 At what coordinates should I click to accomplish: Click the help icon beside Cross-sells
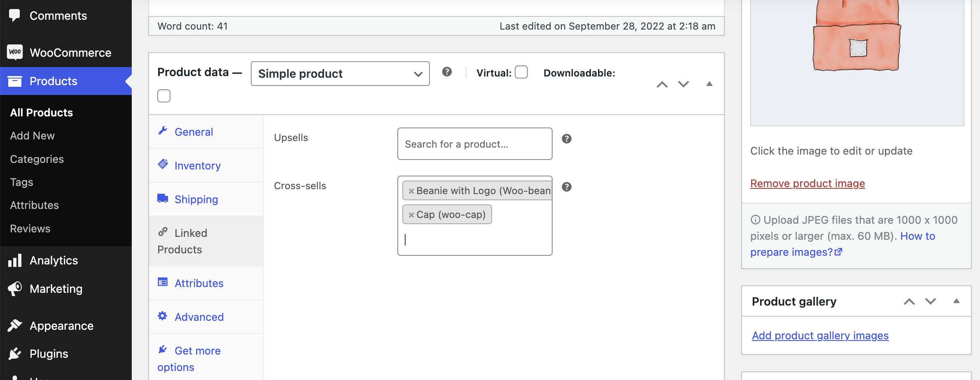[567, 187]
